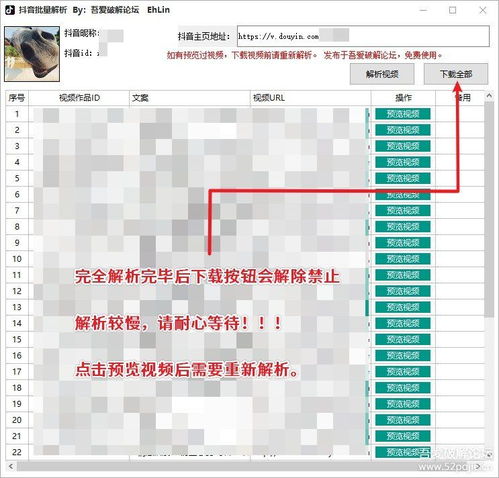Viewport: 499px width, 478px height.
Task: Preview video in row 4
Action: tap(403, 162)
